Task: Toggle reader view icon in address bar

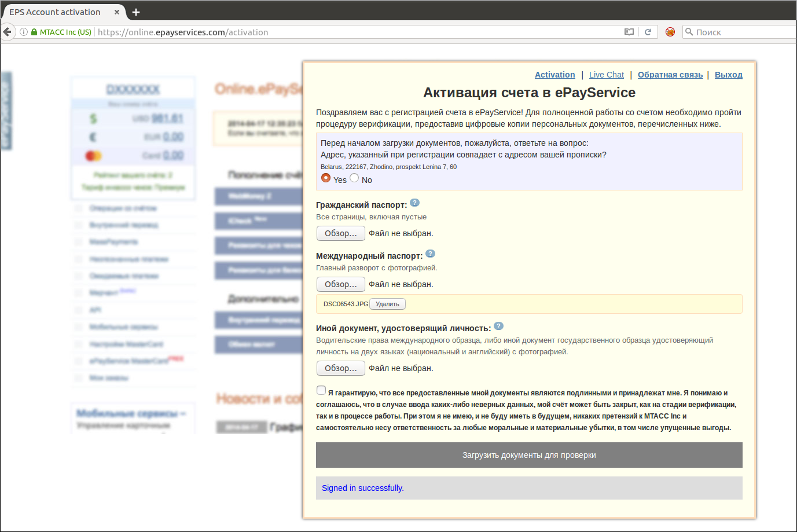Action: (629, 32)
